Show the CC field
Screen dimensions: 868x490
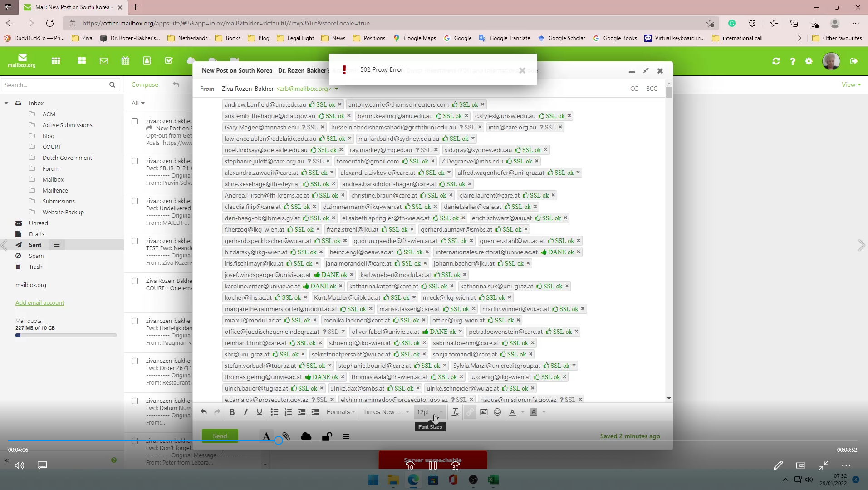[x=634, y=89]
